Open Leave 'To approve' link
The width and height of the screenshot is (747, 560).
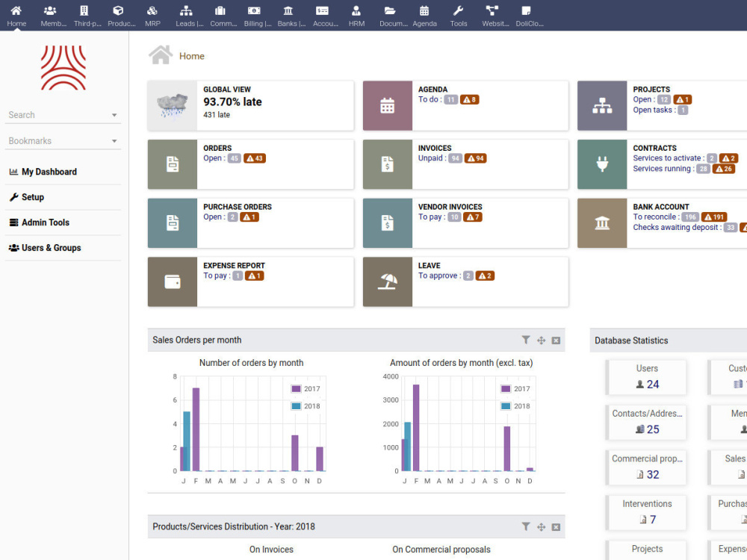click(440, 276)
